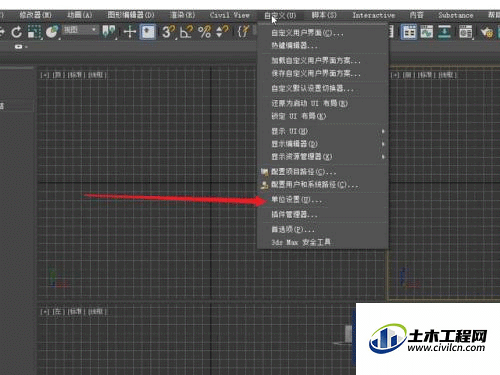Activate Select and Manipulate crosshair tool
Viewport: 500px width, 375px height.
(x=130, y=32)
